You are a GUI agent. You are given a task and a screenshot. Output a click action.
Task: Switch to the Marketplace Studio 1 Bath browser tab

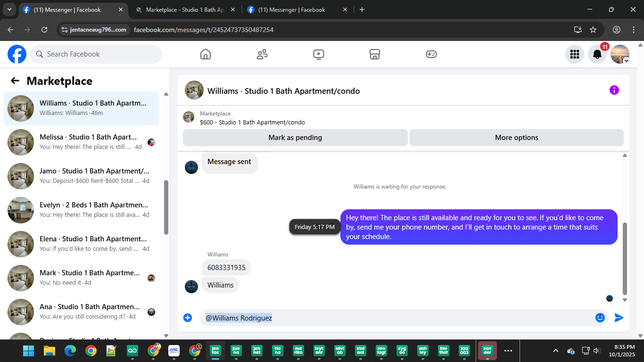(186, 9)
